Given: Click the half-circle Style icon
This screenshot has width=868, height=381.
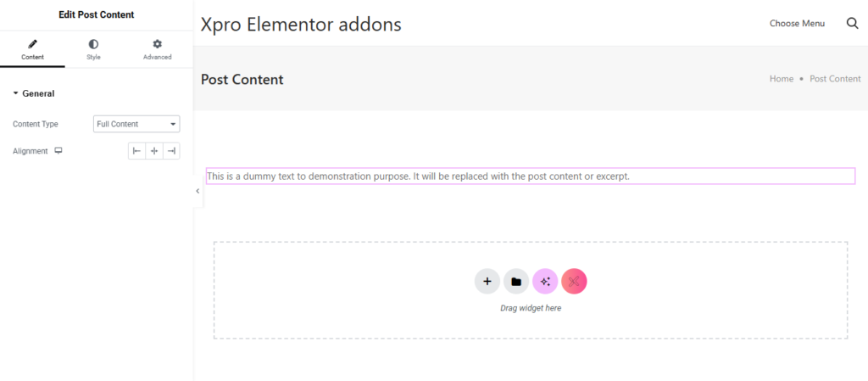Looking at the screenshot, I should pyautogui.click(x=93, y=43).
